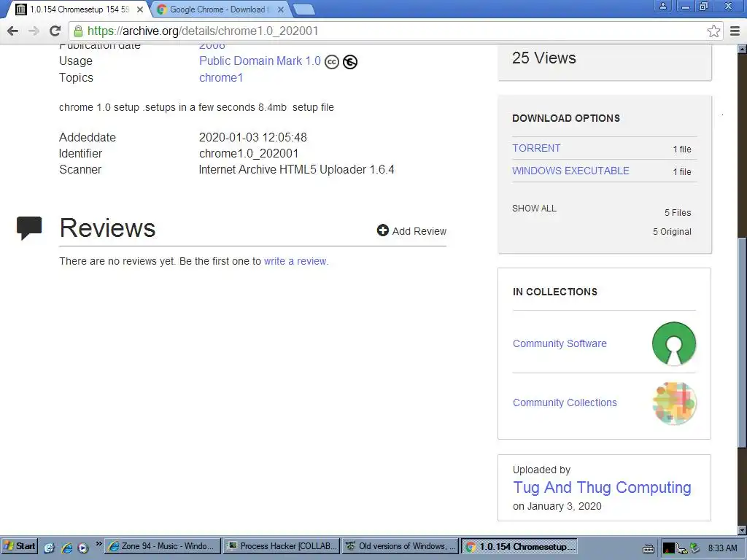Launch Windows Media Player from quick launch
The image size is (747, 560).
point(83,548)
